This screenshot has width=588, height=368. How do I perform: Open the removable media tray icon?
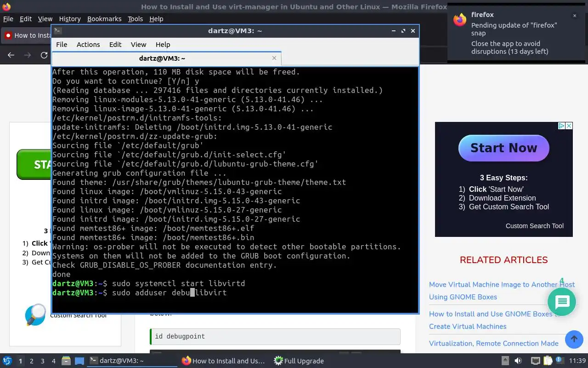pos(505,361)
